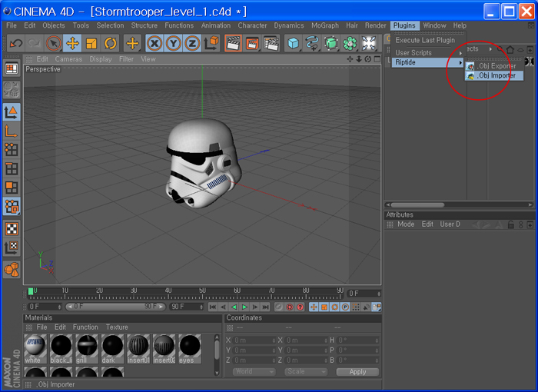Image resolution: width=538 pixels, height=392 pixels.
Task: Open the Materials Texture menu
Action: point(117,327)
